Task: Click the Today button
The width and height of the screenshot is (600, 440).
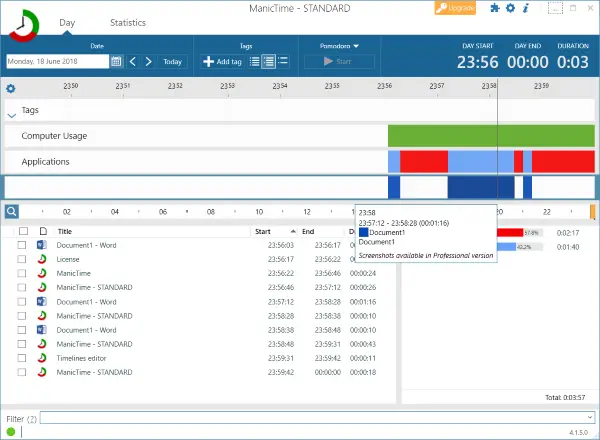Action: click(172, 61)
